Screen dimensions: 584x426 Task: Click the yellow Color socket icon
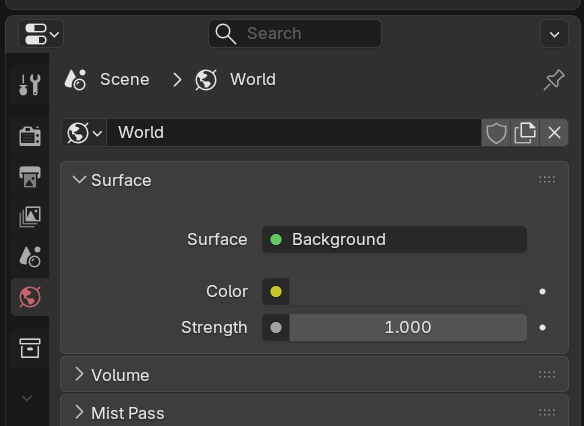click(x=276, y=292)
